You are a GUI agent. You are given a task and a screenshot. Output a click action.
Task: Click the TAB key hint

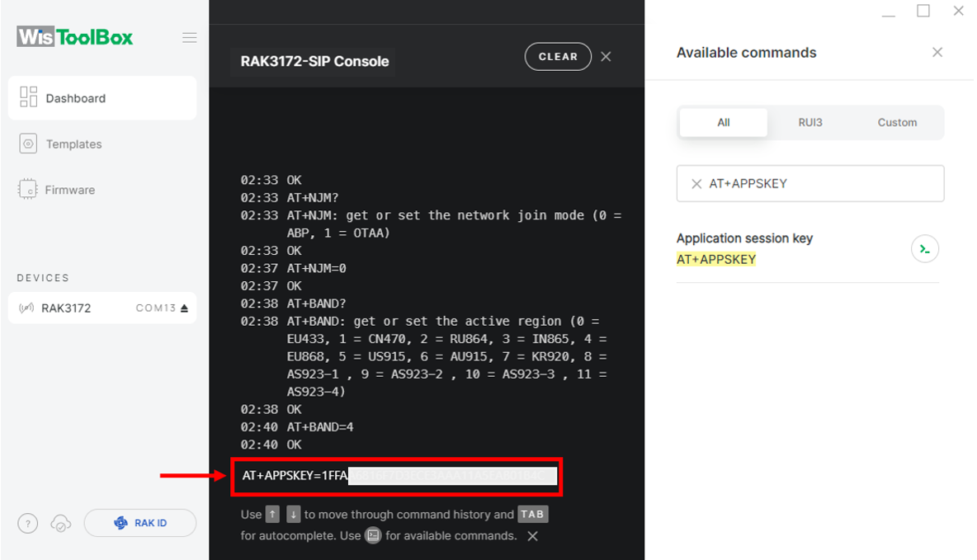[x=533, y=515]
